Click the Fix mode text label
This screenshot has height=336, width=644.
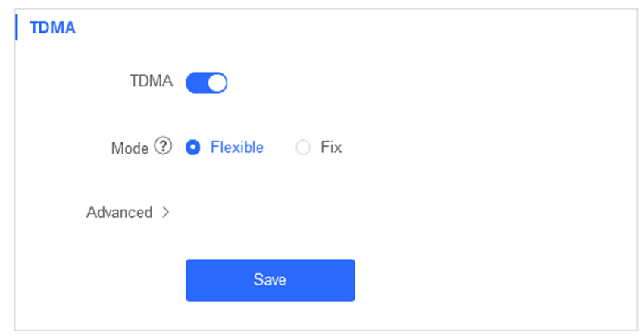pos(331,148)
